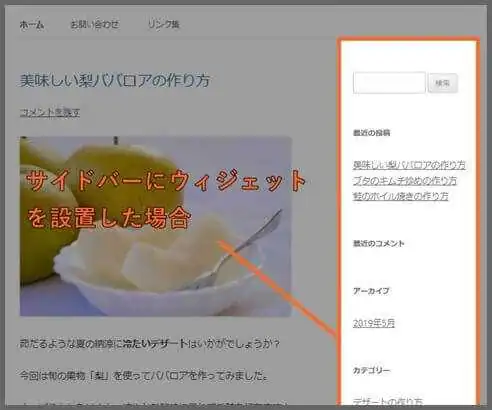Click the カテゴリー widget heading
The image size is (492, 410).
click(x=371, y=370)
